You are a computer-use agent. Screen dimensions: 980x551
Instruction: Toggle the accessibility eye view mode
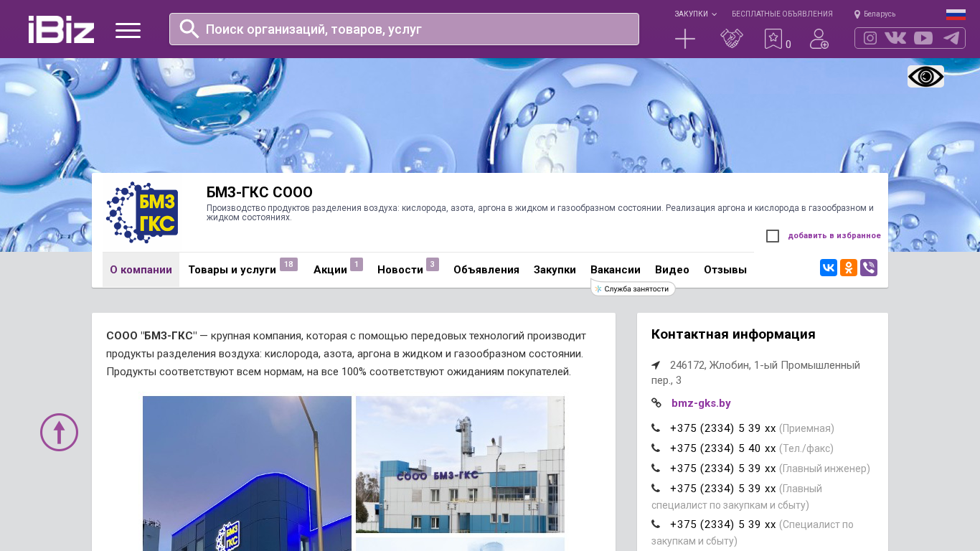925,77
